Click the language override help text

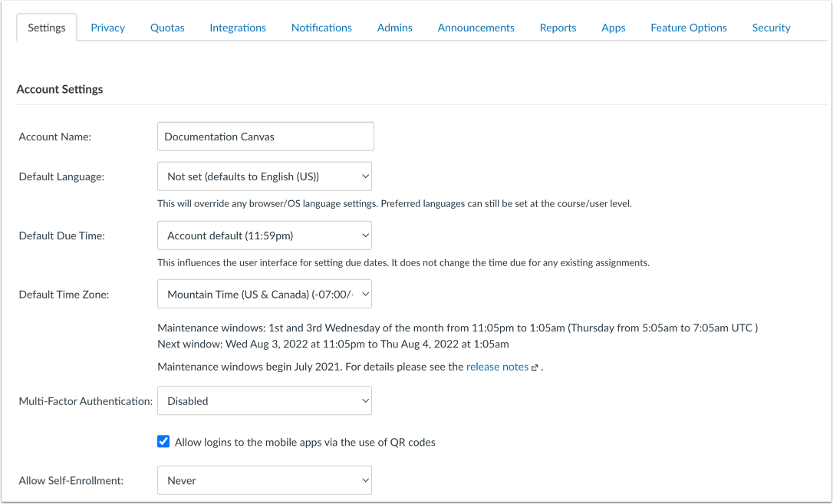[395, 203]
